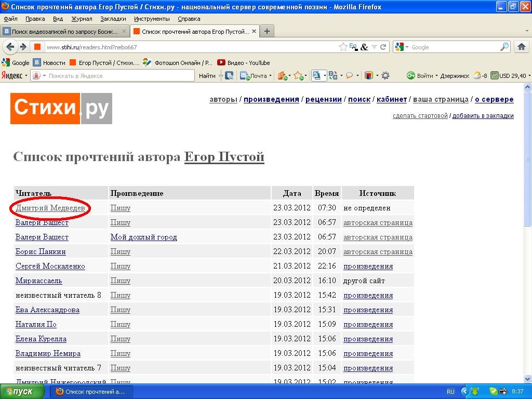Open Yandex toolbar settings gear
Screen dimensions: 532x399
[385, 75]
